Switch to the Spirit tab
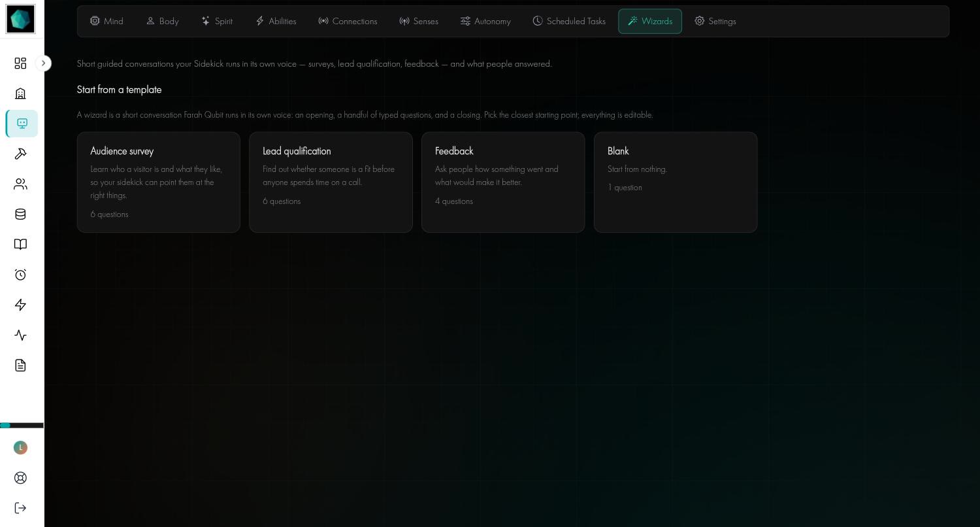Viewport: 980px width, 527px height. [217, 22]
